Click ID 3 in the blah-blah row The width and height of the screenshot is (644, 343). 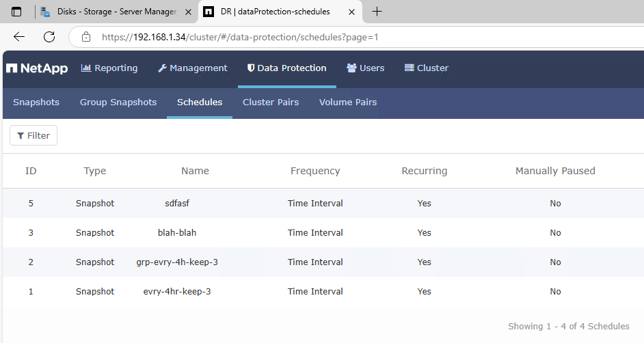pyautogui.click(x=31, y=232)
